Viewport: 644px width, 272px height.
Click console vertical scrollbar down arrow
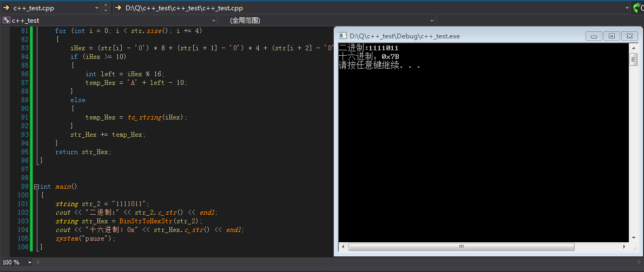[633, 238]
